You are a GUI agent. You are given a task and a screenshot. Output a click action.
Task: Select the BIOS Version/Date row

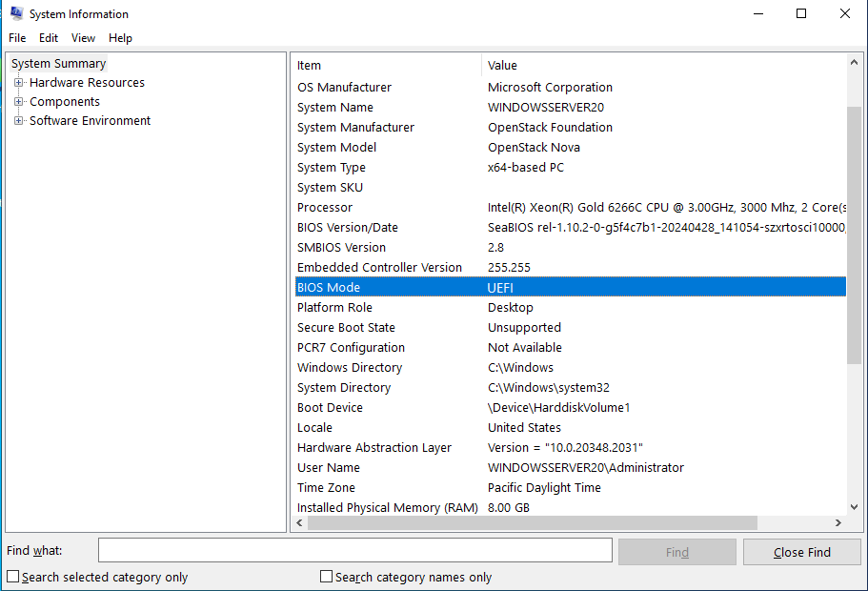(x=570, y=227)
